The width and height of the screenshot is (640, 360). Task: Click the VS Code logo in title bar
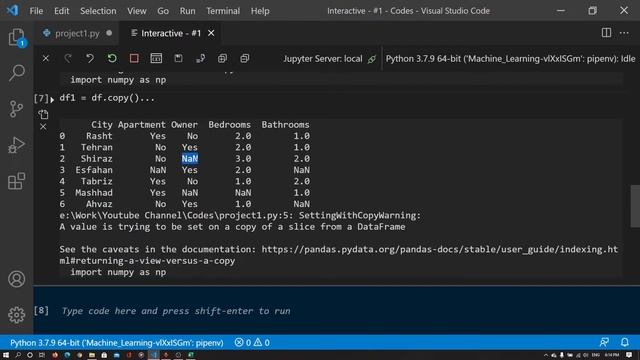click(x=12, y=10)
